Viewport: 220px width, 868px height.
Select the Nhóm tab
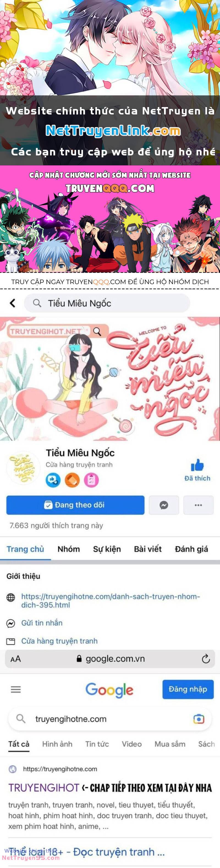[x=69, y=549]
